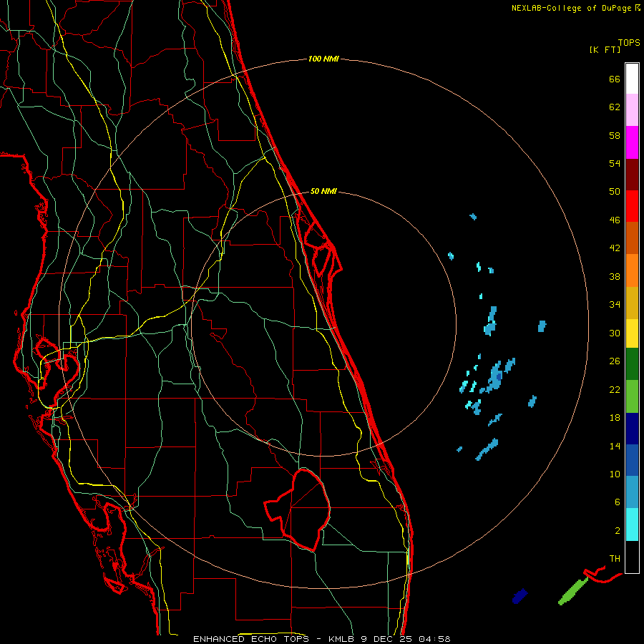The image size is (644, 644).
Task: Pick the bright orange legend swatch
Action: click(632, 270)
